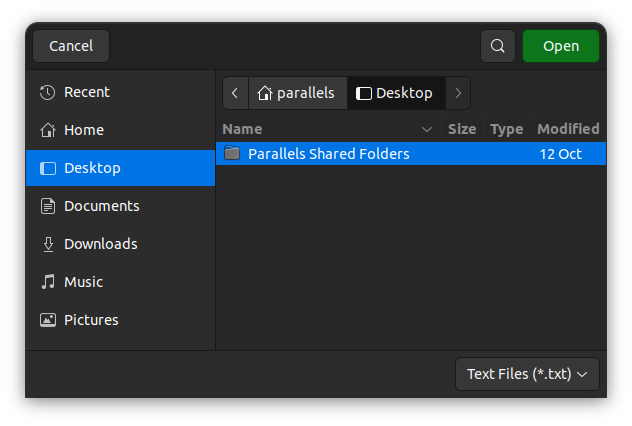Click the Recent clock icon in sidebar
The width and height of the screenshot is (632, 426).
coord(47,92)
